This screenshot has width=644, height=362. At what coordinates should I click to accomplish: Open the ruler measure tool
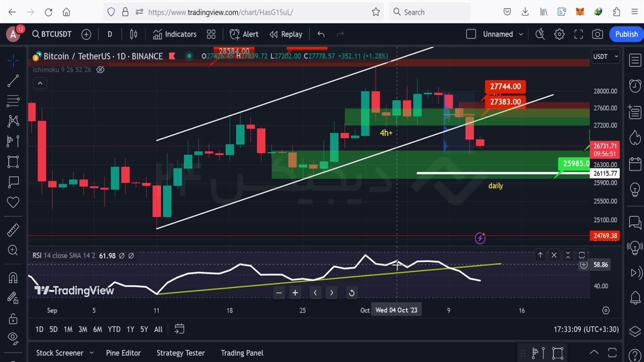pos(13,230)
